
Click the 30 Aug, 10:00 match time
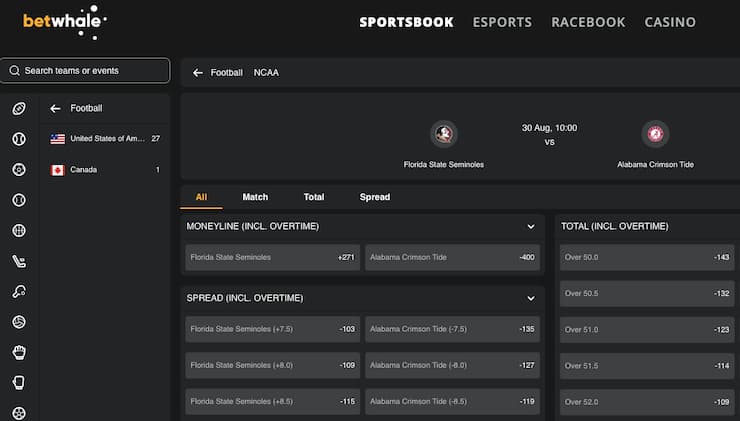coord(549,128)
